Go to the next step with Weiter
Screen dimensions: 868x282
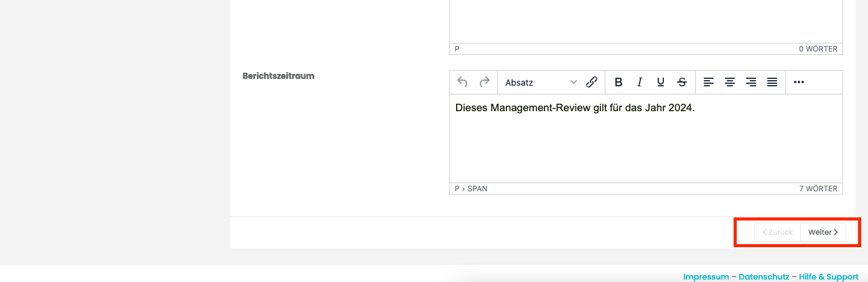[x=823, y=232]
